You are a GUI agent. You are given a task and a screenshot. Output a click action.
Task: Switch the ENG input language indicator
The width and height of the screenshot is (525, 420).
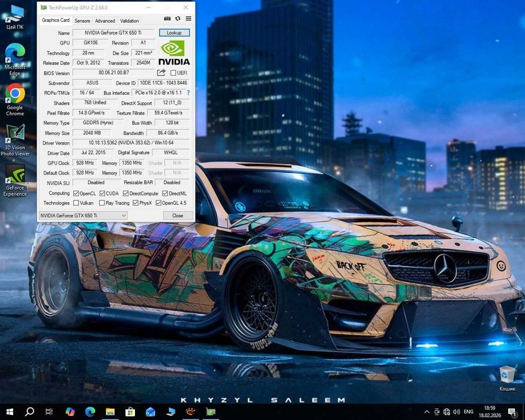tap(469, 412)
